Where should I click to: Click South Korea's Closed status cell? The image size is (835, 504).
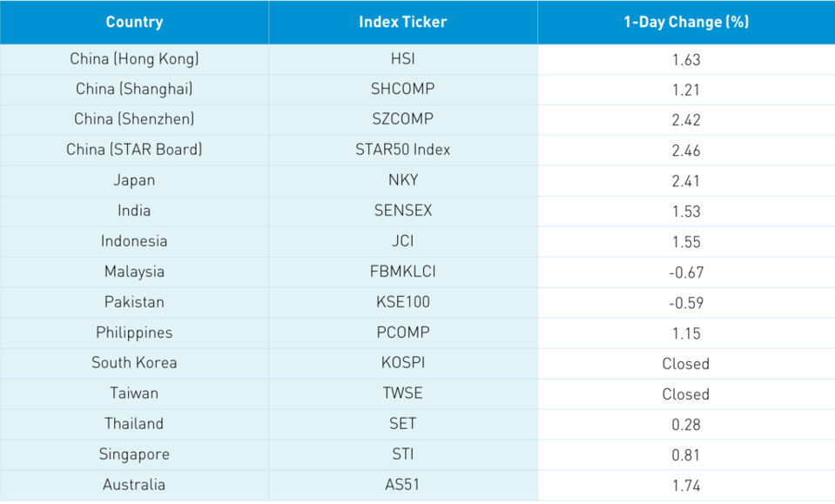coord(686,364)
